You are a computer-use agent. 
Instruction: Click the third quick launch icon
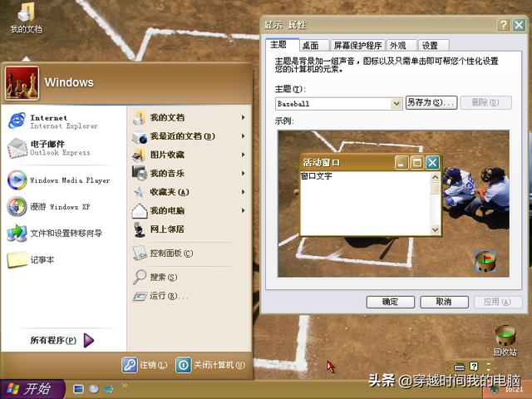[x=109, y=389]
